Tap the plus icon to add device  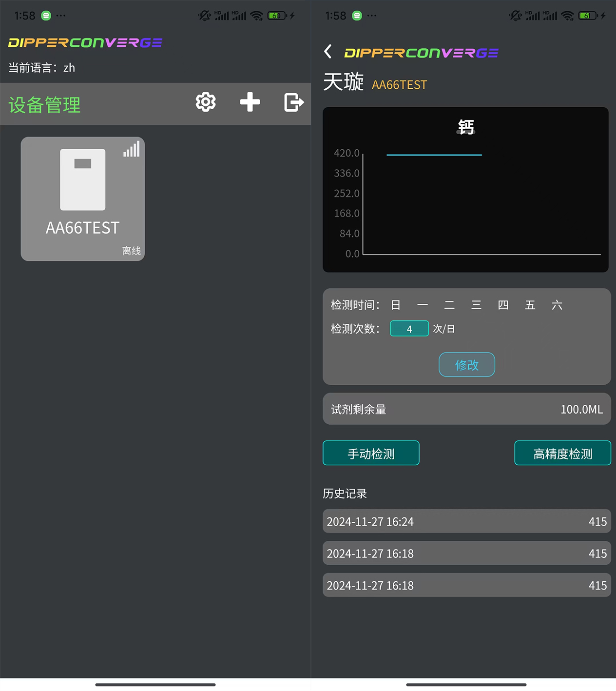click(250, 102)
